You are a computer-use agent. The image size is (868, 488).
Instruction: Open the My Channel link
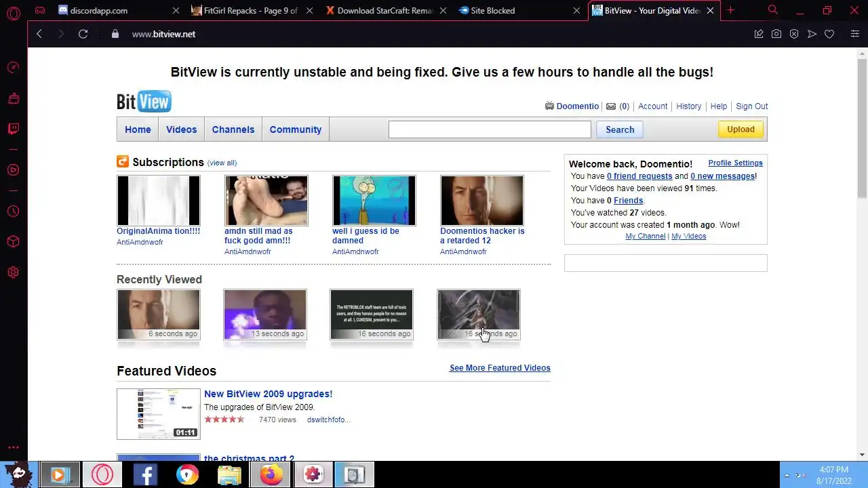click(x=645, y=236)
